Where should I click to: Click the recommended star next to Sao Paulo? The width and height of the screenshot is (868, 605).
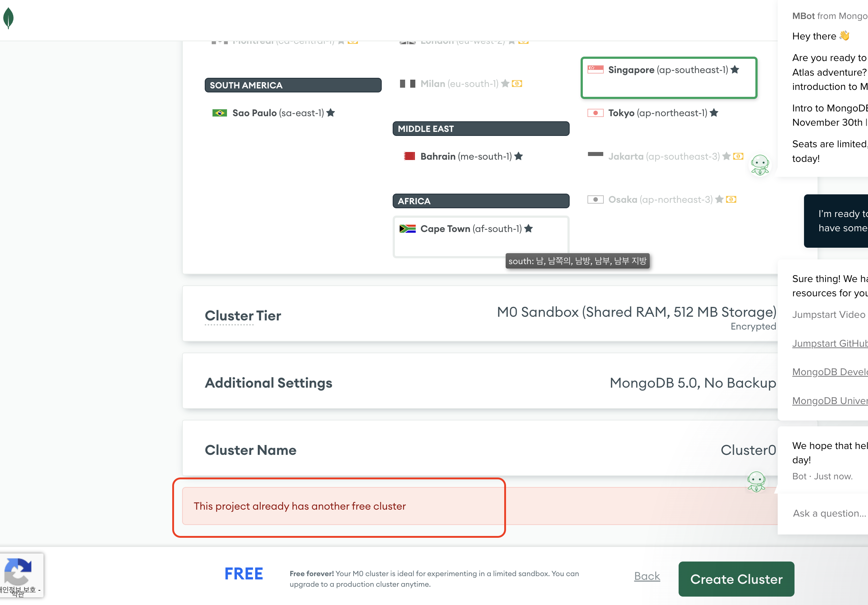pyautogui.click(x=331, y=113)
